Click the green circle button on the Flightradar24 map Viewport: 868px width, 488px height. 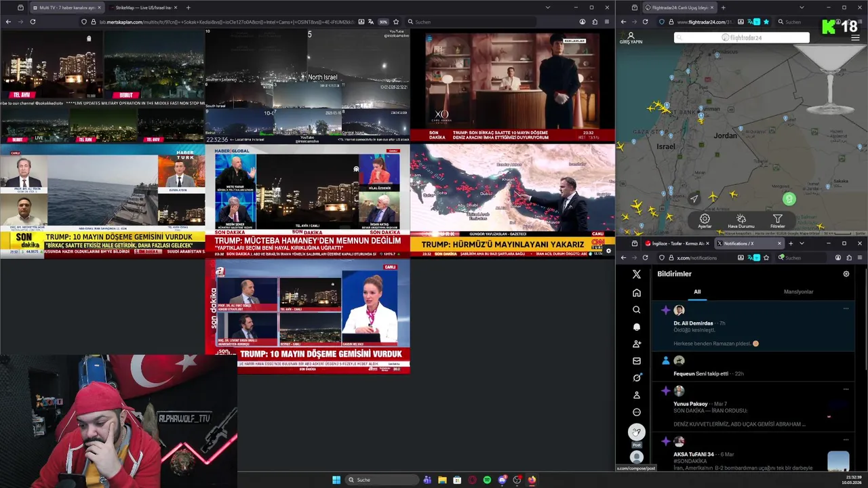[789, 199]
